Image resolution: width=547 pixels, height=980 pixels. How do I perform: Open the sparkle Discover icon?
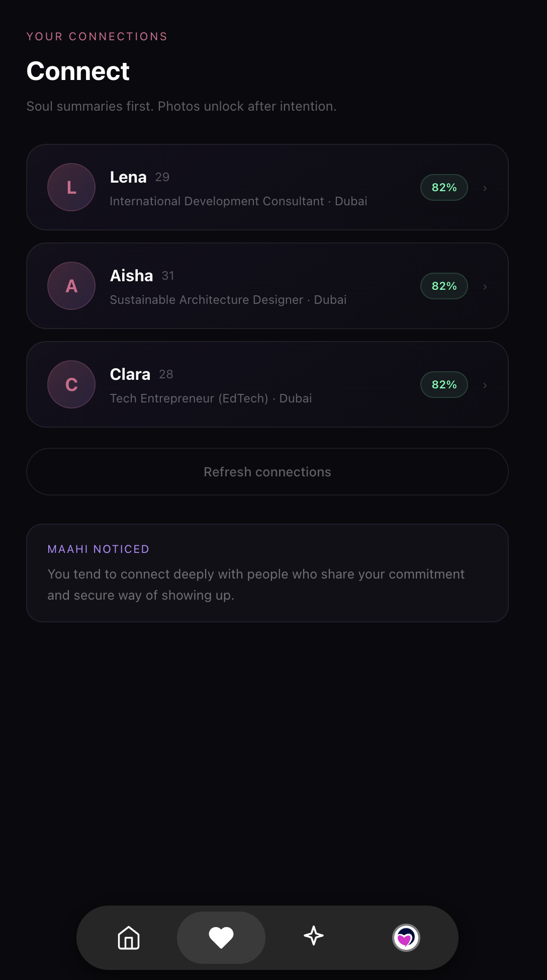click(314, 937)
